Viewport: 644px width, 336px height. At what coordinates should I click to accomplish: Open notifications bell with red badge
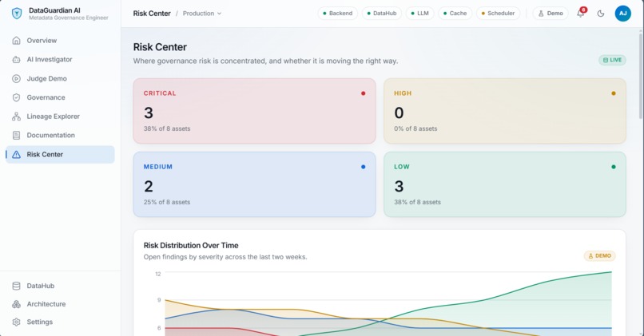tap(581, 13)
